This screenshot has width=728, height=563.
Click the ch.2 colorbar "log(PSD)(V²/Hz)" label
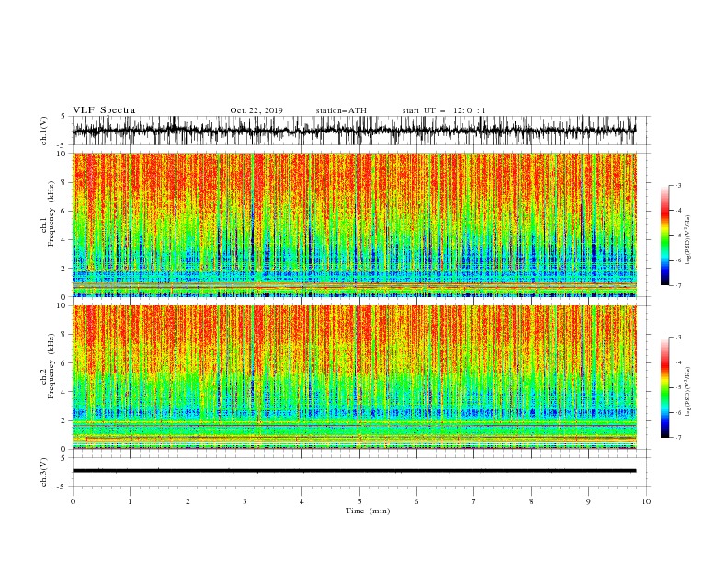688,391
